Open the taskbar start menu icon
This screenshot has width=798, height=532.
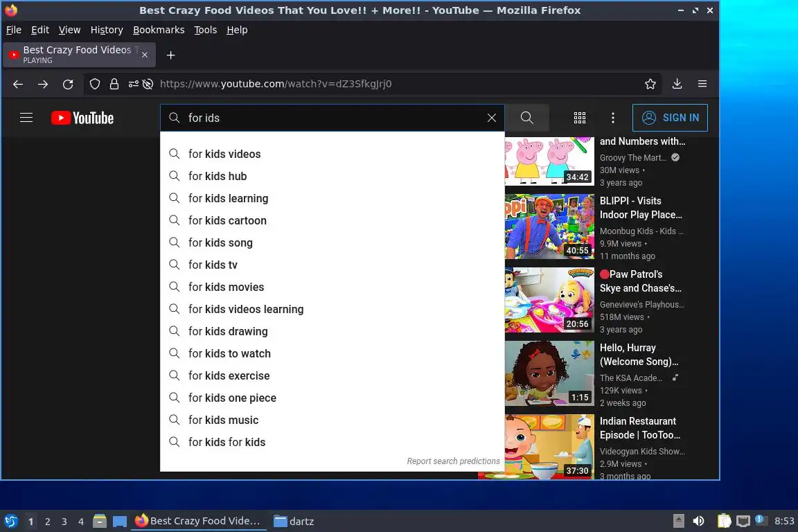(x=10, y=521)
